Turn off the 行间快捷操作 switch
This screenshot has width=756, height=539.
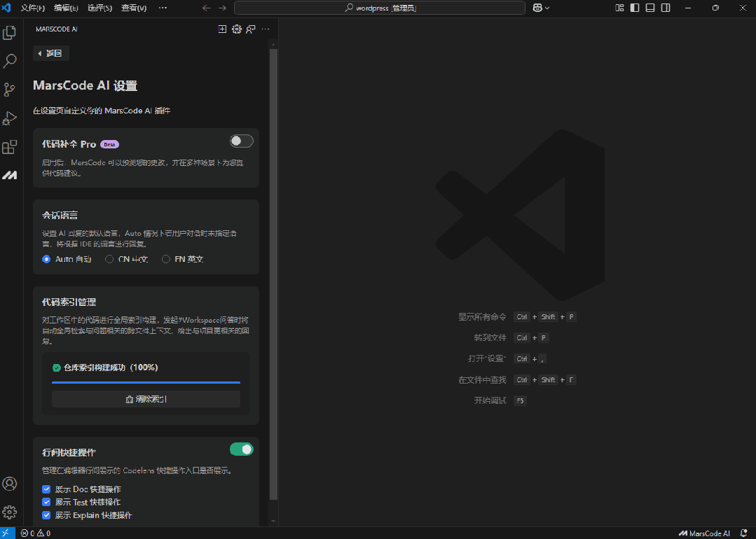pyautogui.click(x=242, y=449)
